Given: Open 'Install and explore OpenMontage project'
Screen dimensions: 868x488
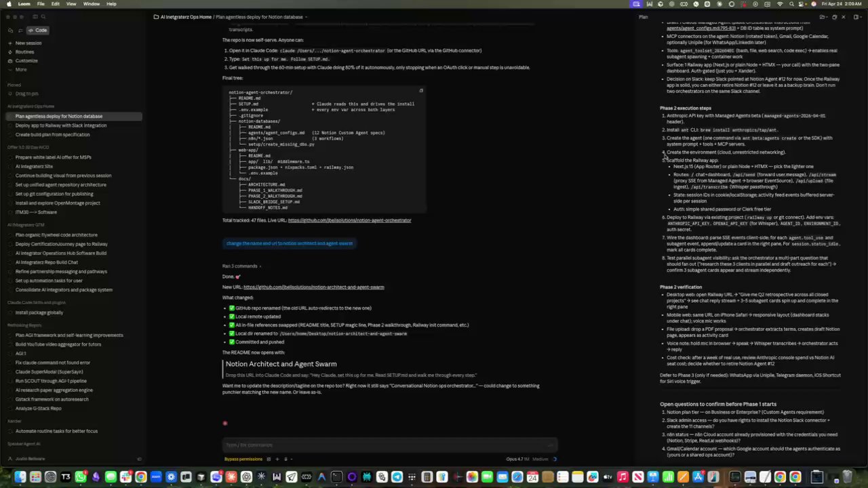Looking at the screenshot, I should [58, 203].
